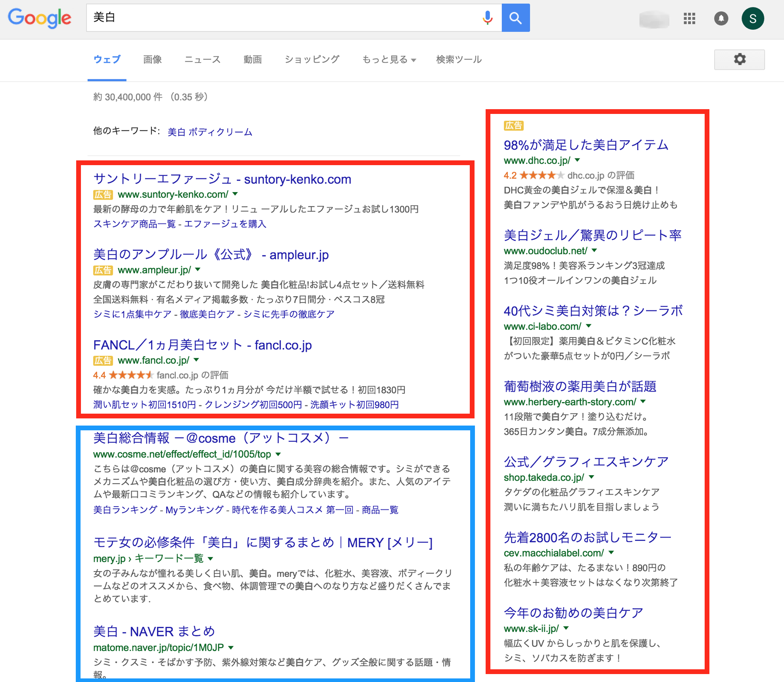Open 美白のアンプルール《公式》 ad link
The width and height of the screenshot is (784, 682).
(211, 254)
